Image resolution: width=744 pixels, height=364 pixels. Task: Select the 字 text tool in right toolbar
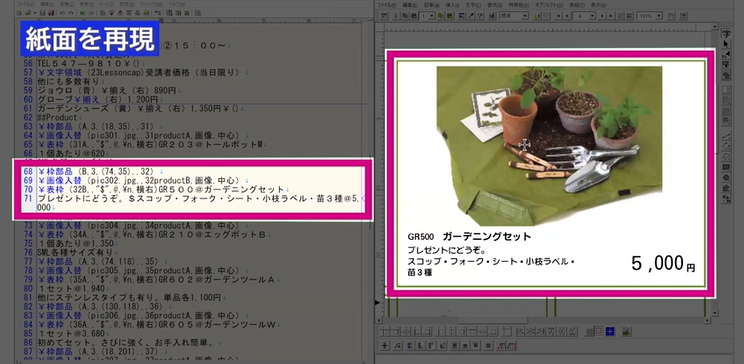[725, 34]
